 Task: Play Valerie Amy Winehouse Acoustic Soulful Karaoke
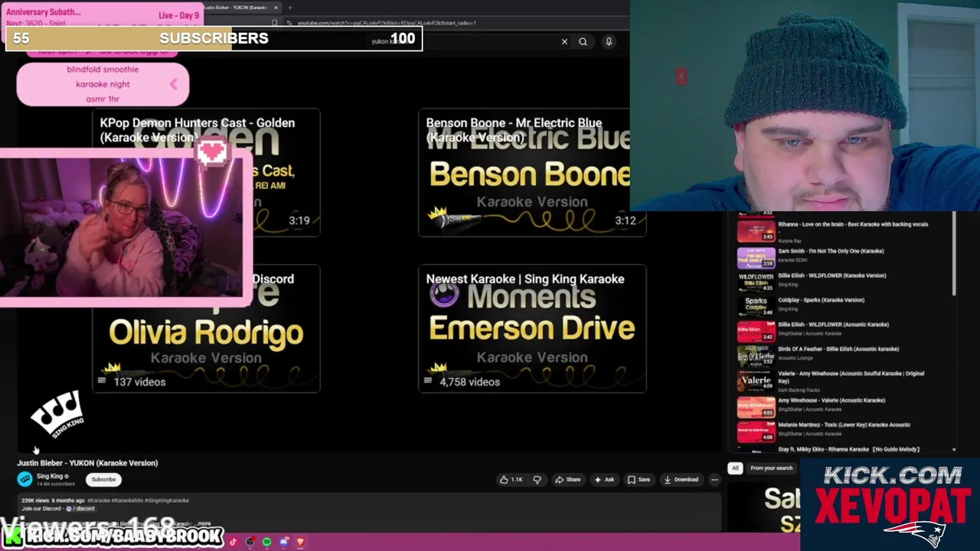(851, 377)
